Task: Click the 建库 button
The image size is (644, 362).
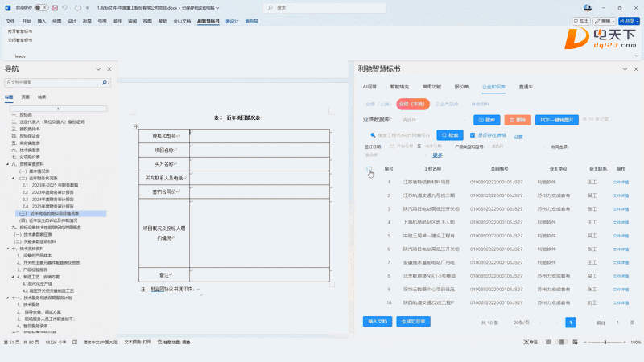Action: tap(487, 120)
